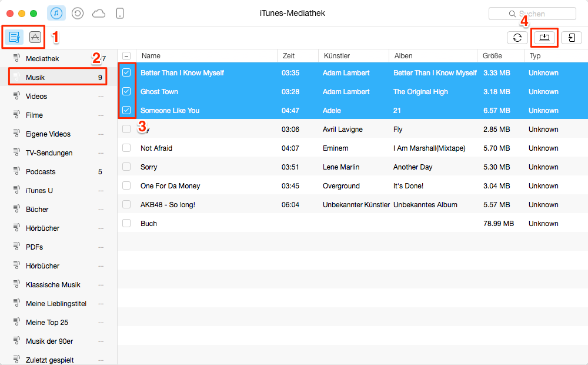Open Meine Lieblingstitel playlist
Screen dimensions: 588x365
58,303
